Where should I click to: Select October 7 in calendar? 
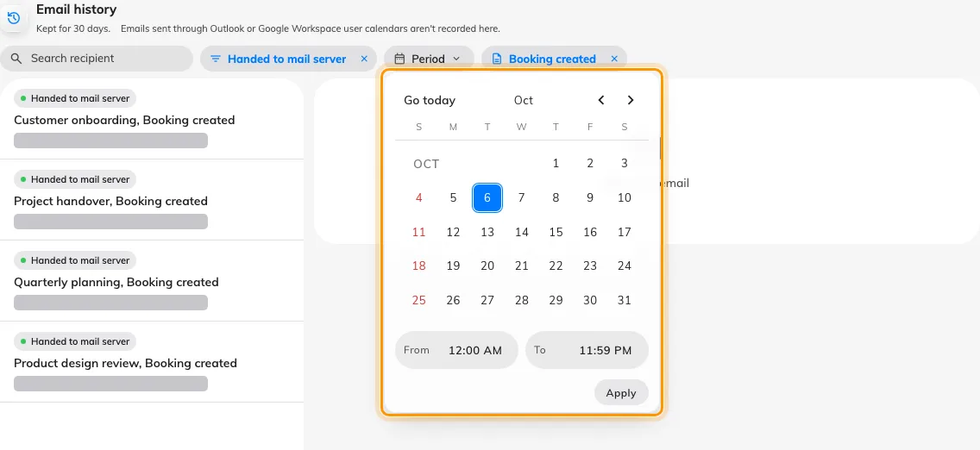[x=522, y=198]
